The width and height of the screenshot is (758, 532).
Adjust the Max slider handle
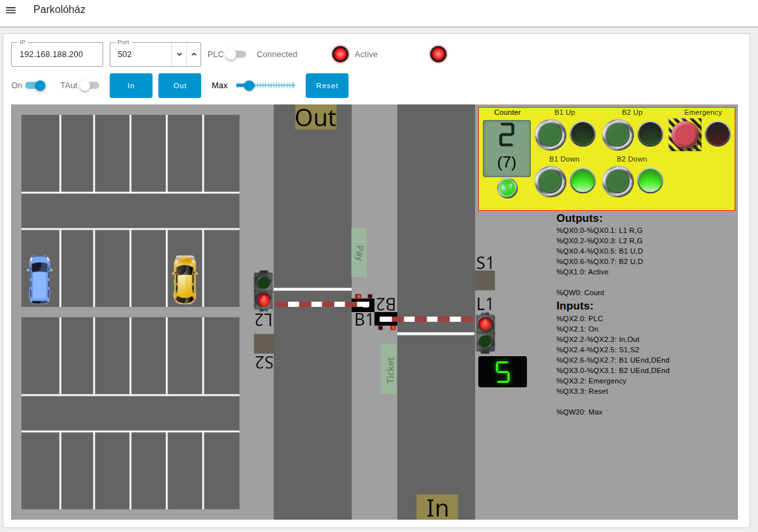(249, 86)
